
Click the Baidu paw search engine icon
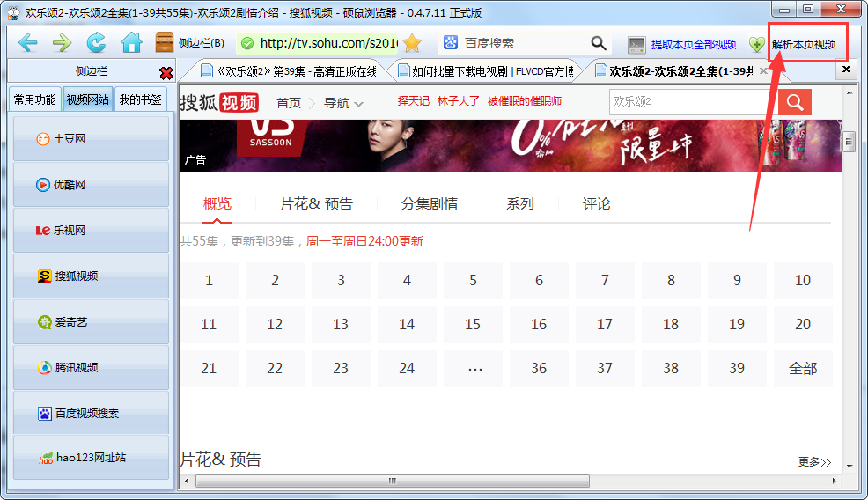[x=451, y=42]
